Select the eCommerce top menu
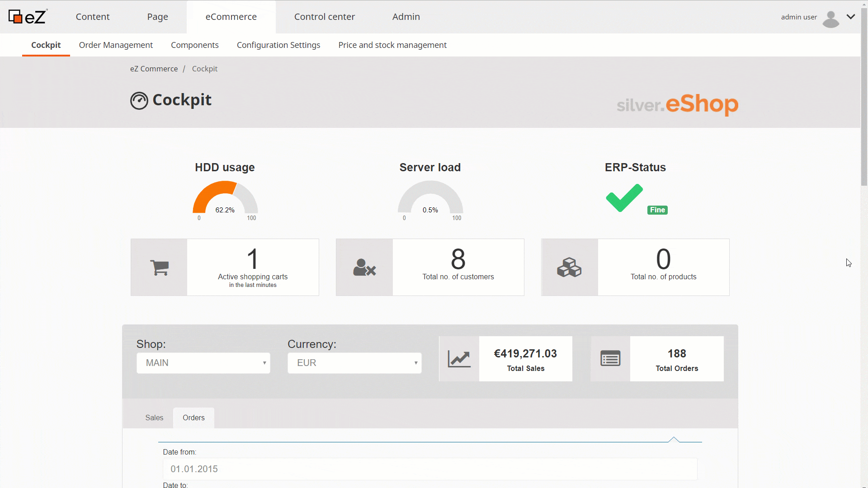Screen dimensions: 868x488 point(231,17)
